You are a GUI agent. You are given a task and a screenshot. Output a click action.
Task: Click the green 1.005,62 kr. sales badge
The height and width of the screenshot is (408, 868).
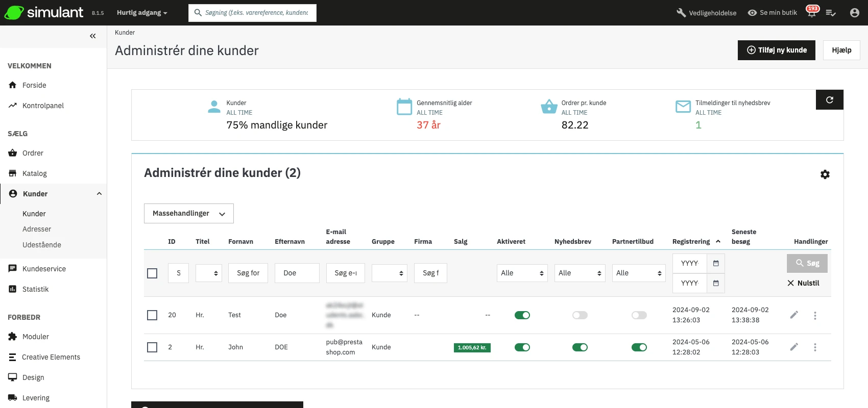(x=472, y=348)
